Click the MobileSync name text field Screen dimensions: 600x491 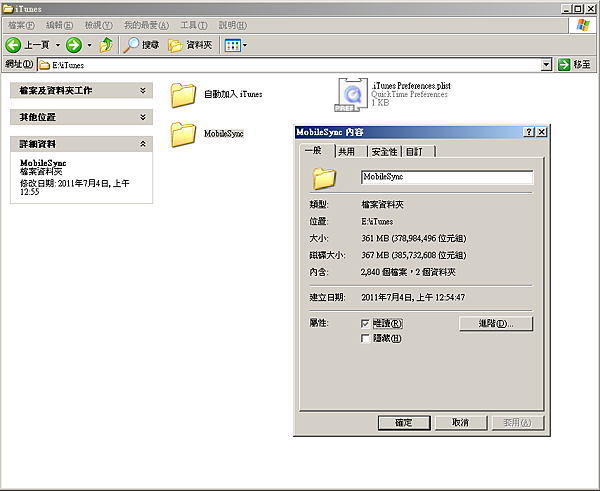point(447,177)
